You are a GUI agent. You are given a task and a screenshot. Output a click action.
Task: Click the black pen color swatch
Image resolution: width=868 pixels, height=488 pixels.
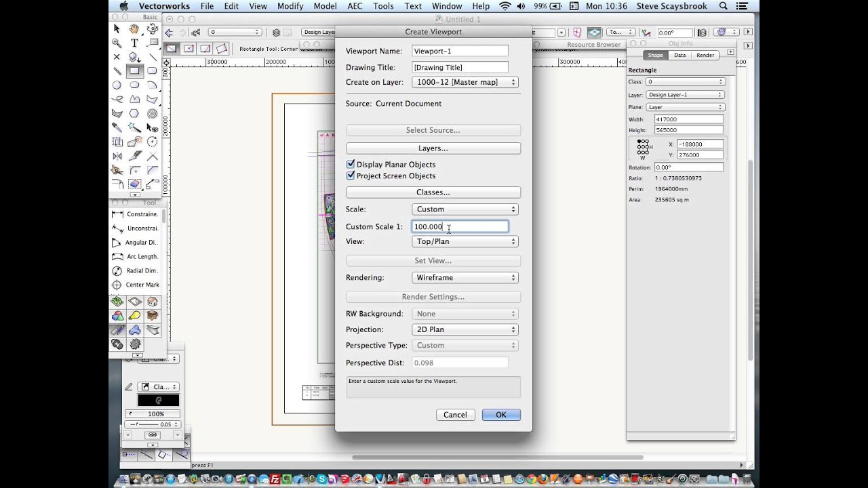(x=159, y=401)
